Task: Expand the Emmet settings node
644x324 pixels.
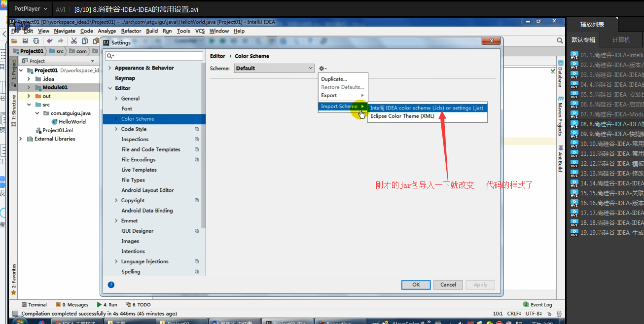Action: click(x=116, y=220)
